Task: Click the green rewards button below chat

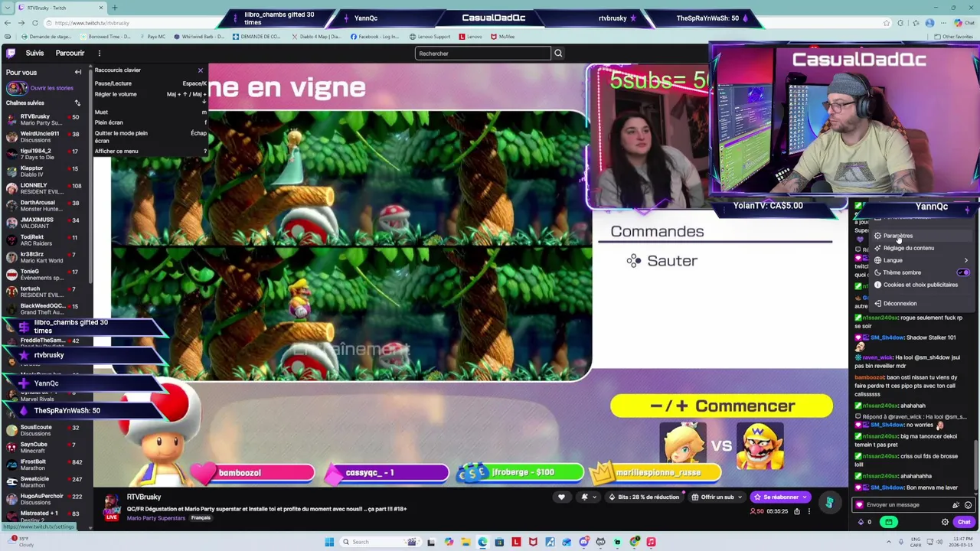Action: click(889, 522)
